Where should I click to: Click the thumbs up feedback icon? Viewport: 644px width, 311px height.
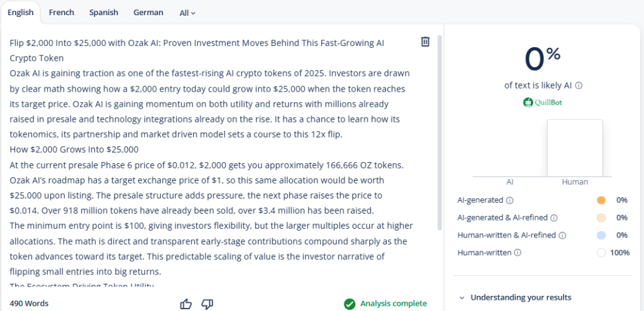click(186, 304)
